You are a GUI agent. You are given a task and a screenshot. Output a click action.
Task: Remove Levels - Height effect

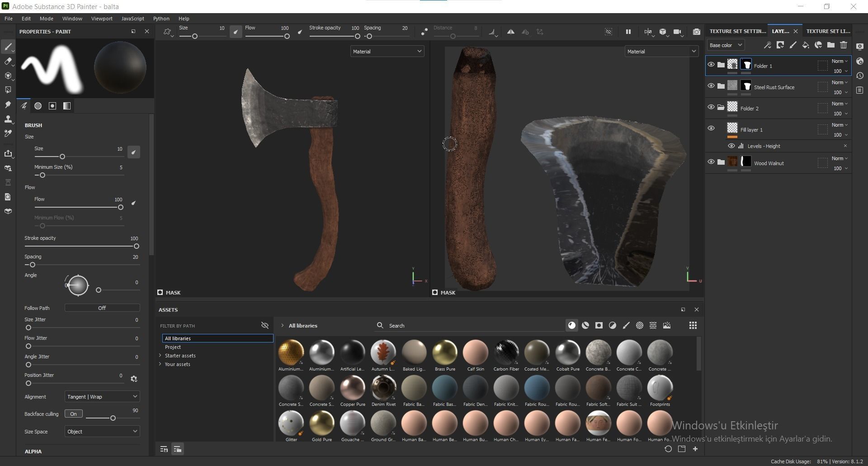(845, 146)
